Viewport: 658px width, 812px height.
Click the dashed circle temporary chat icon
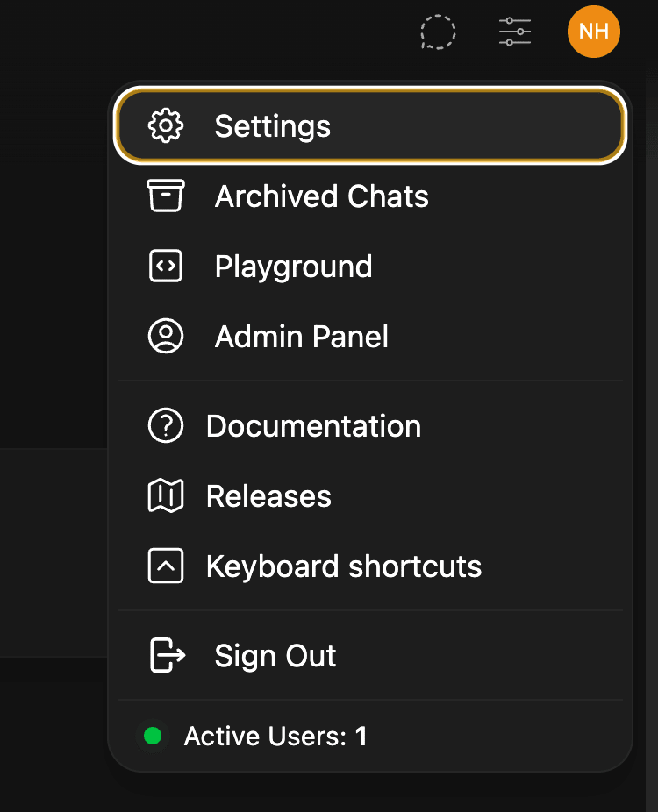(438, 32)
